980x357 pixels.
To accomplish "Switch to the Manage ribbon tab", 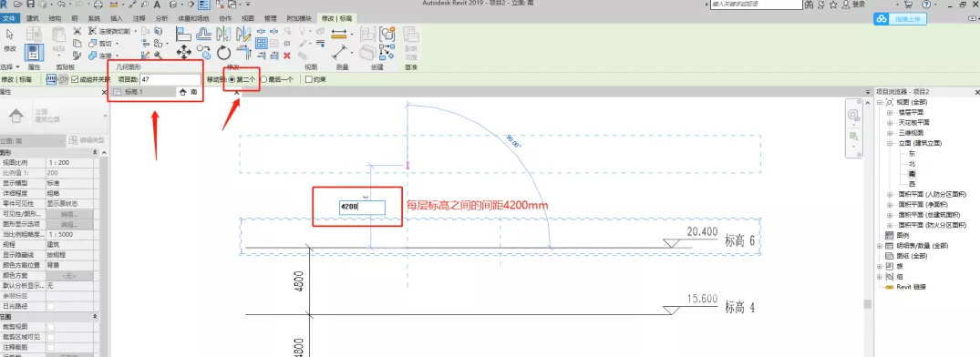I will click(270, 19).
